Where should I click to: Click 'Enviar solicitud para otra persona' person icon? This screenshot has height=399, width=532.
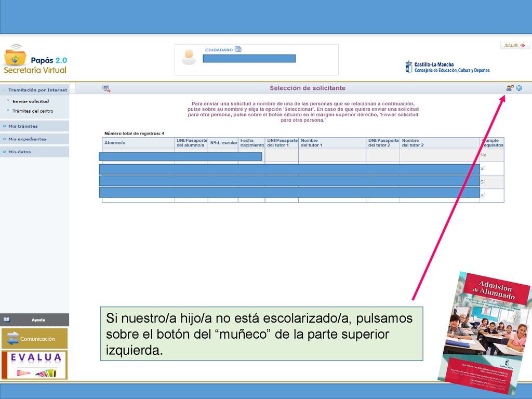pos(510,88)
